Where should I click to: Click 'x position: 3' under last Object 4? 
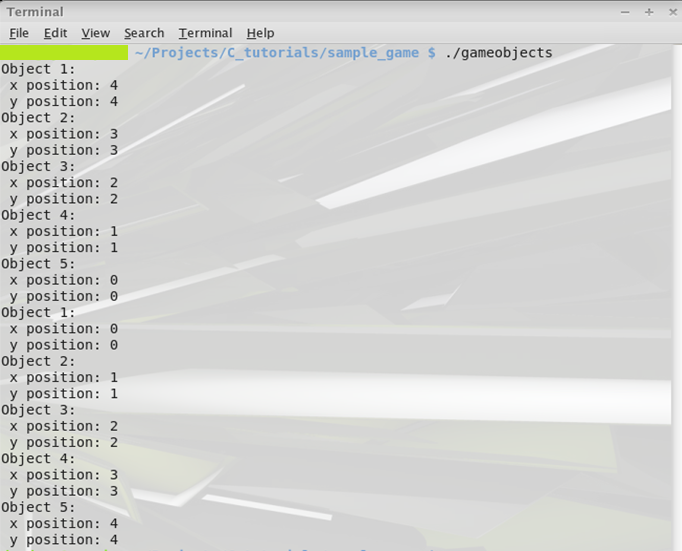coord(64,474)
